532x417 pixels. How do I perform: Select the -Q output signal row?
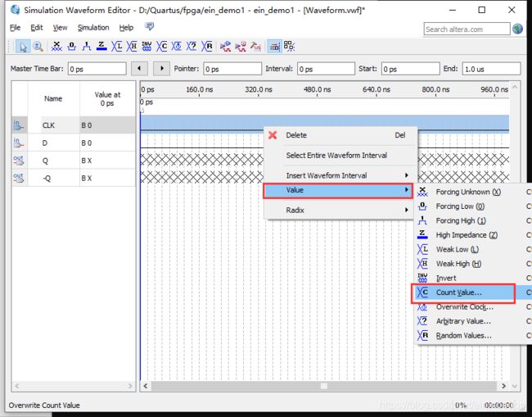pos(74,178)
